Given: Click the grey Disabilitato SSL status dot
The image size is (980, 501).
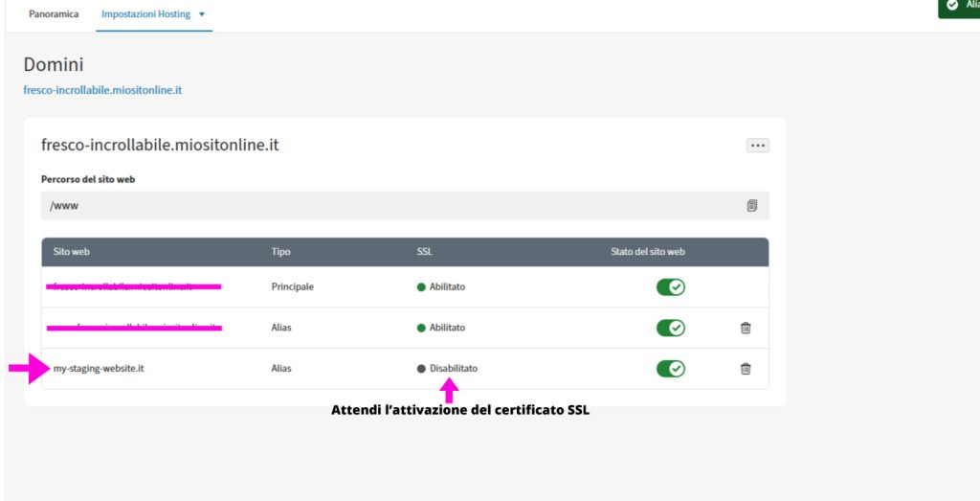Looking at the screenshot, I should pyautogui.click(x=421, y=369).
